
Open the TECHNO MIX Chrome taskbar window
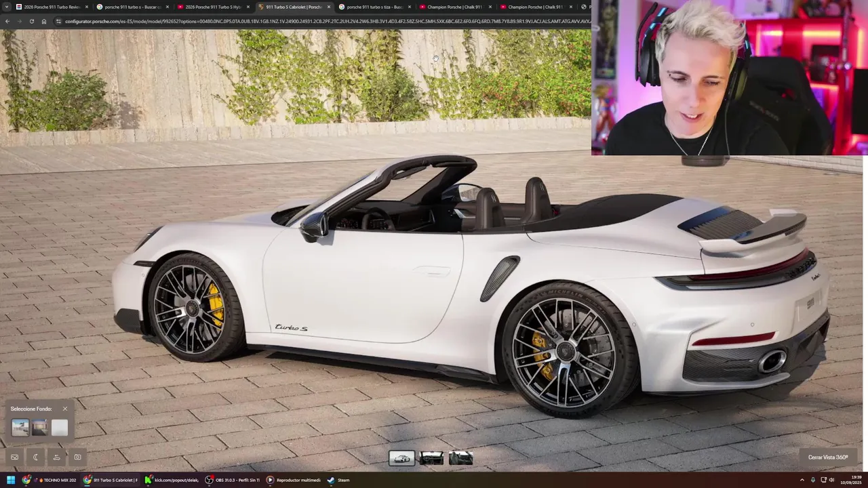tap(50, 480)
